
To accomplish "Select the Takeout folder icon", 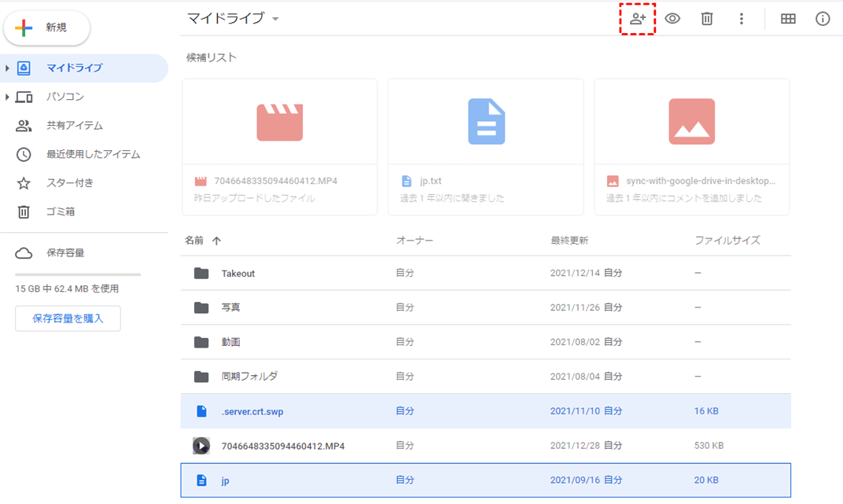I will point(201,274).
